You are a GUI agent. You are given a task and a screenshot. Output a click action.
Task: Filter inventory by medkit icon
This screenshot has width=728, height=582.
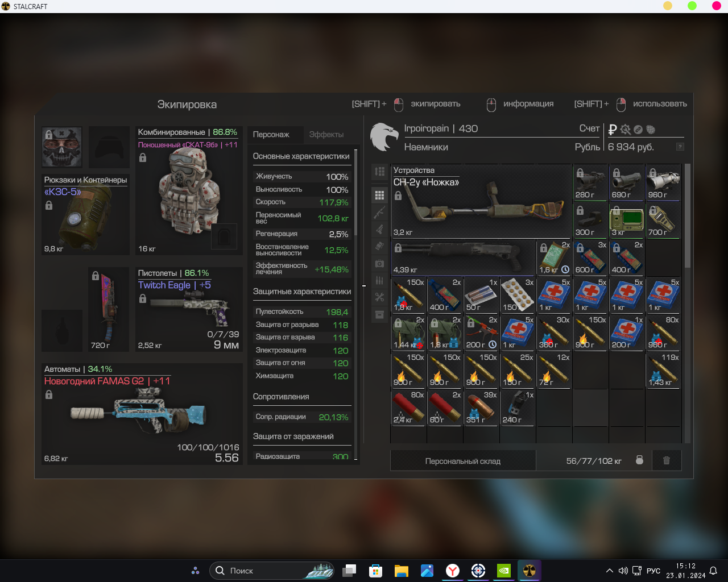(379, 263)
